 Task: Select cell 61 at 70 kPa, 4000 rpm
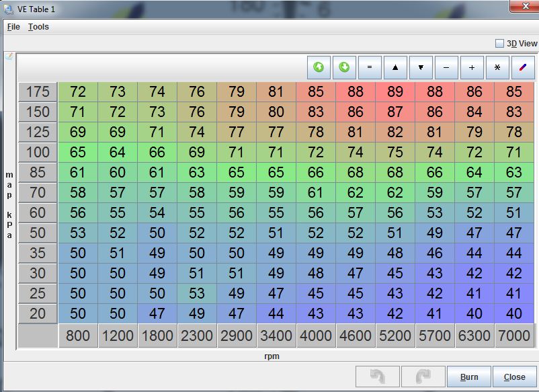(316, 192)
